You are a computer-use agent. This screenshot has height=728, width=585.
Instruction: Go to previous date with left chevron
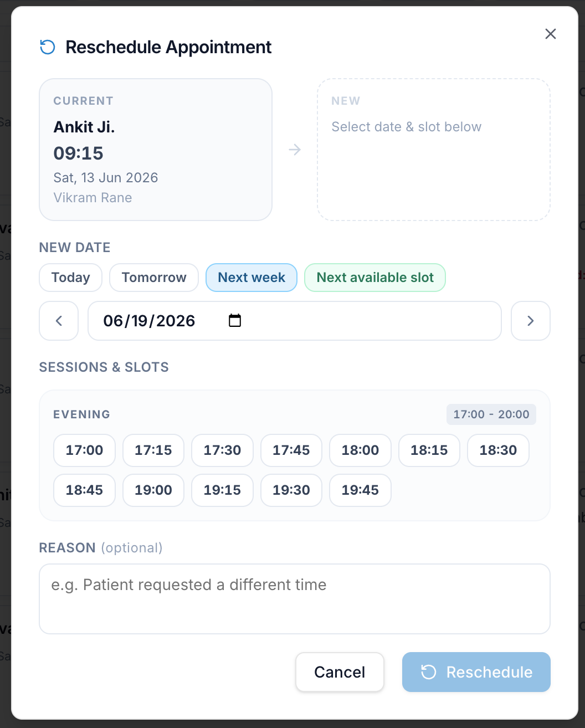point(59,321)
